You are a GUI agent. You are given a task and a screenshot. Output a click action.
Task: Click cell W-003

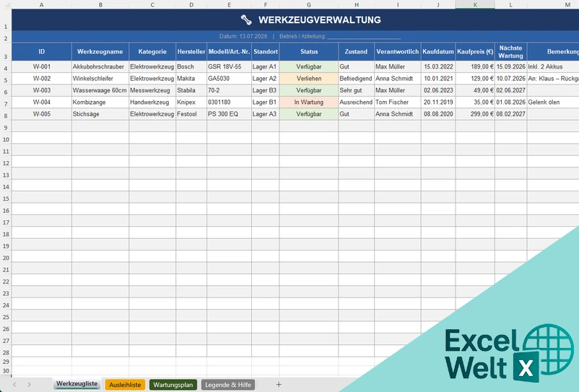42,90
